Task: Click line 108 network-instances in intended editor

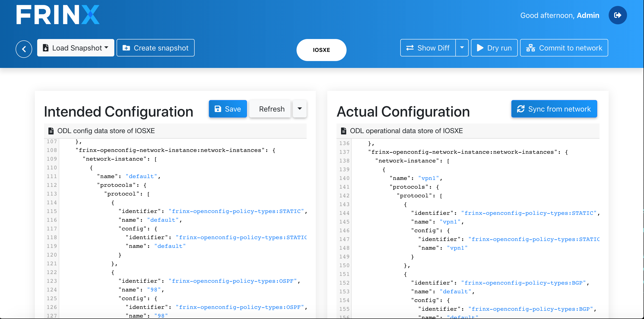Action: point(175,150)
